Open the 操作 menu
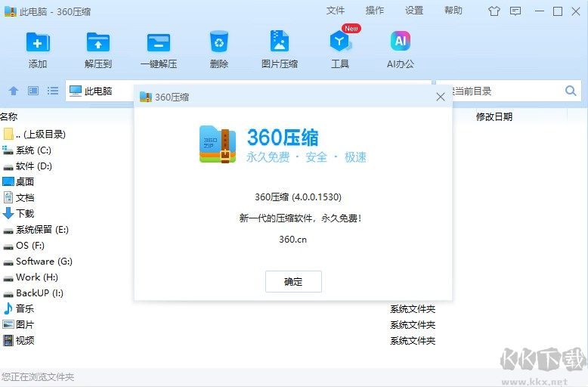 click(x=375, y=11)
